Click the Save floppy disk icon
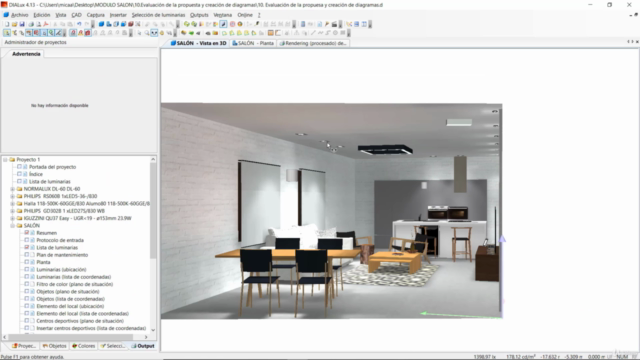This screenshot has height=360, width=640. click(22, 24)
